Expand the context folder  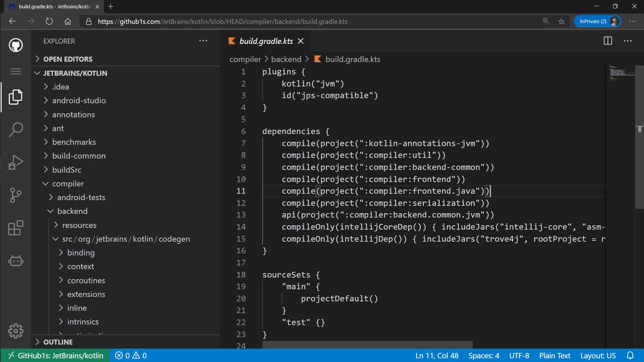tap(126, 267)
